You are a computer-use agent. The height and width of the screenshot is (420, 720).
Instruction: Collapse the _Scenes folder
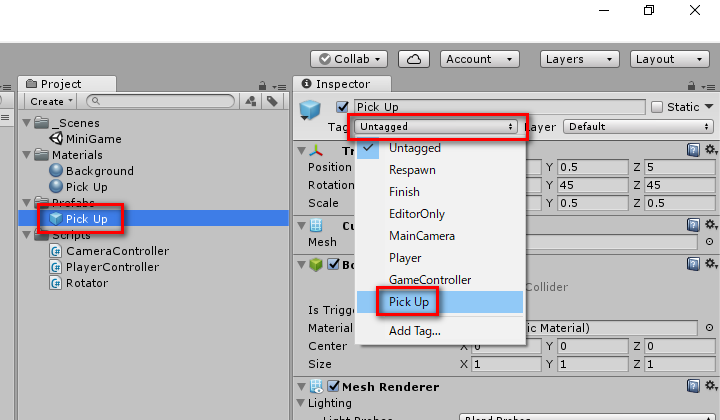(27, 123)
